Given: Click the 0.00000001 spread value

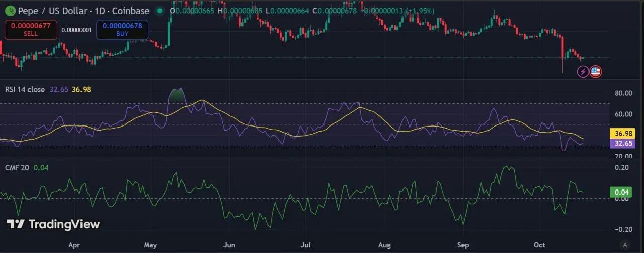Looking at the screenshot, I should 76,30.
